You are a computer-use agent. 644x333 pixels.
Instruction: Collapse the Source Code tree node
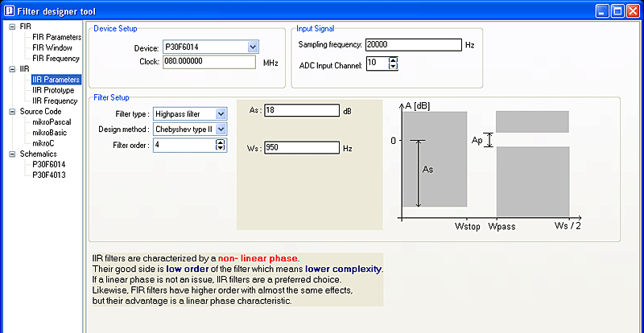click(11, 112)
